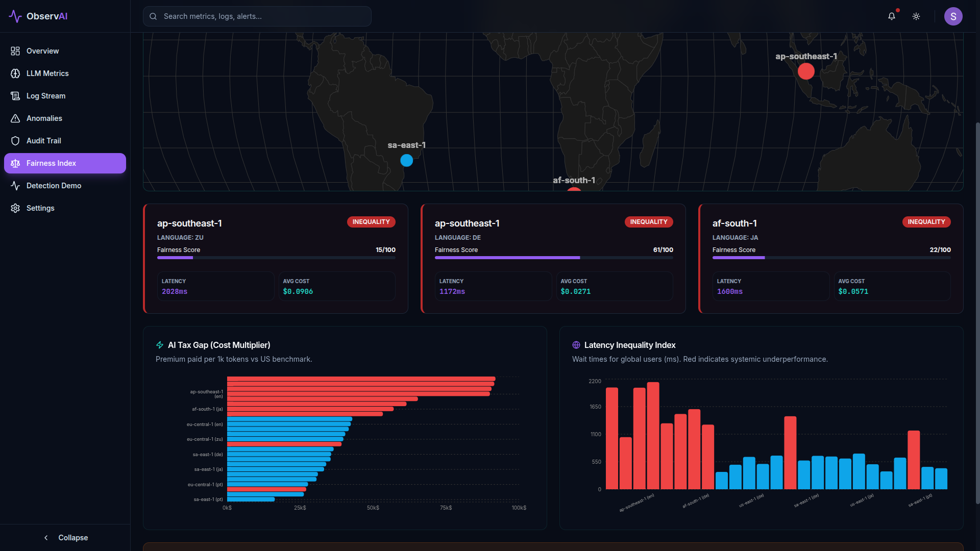Click the Anomalies warning triangle icon

point(15,118)
